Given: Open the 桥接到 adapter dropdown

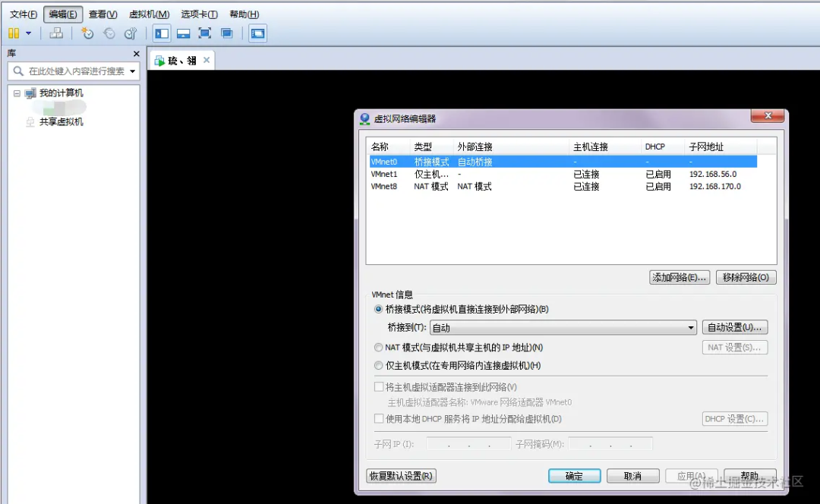Looking at the screenshot, I should point(689,327).
